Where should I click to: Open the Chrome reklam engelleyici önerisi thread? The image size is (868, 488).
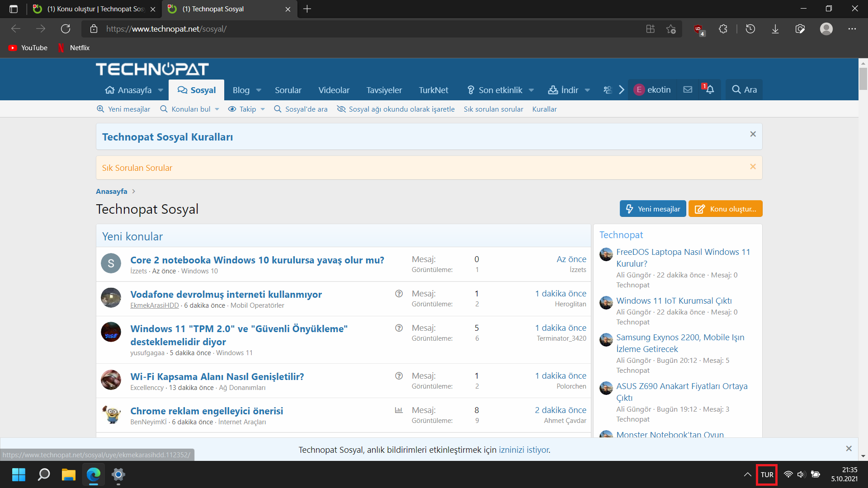click(x=207, y=411)
